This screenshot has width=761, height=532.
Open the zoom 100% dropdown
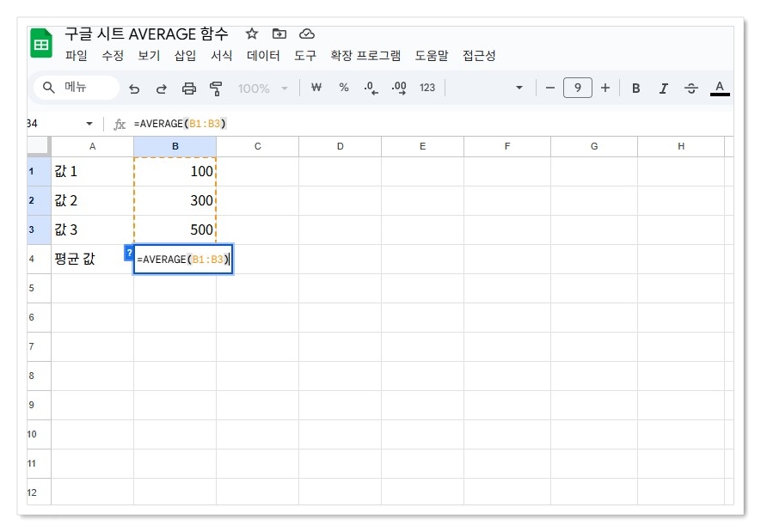tap(262, 89)
